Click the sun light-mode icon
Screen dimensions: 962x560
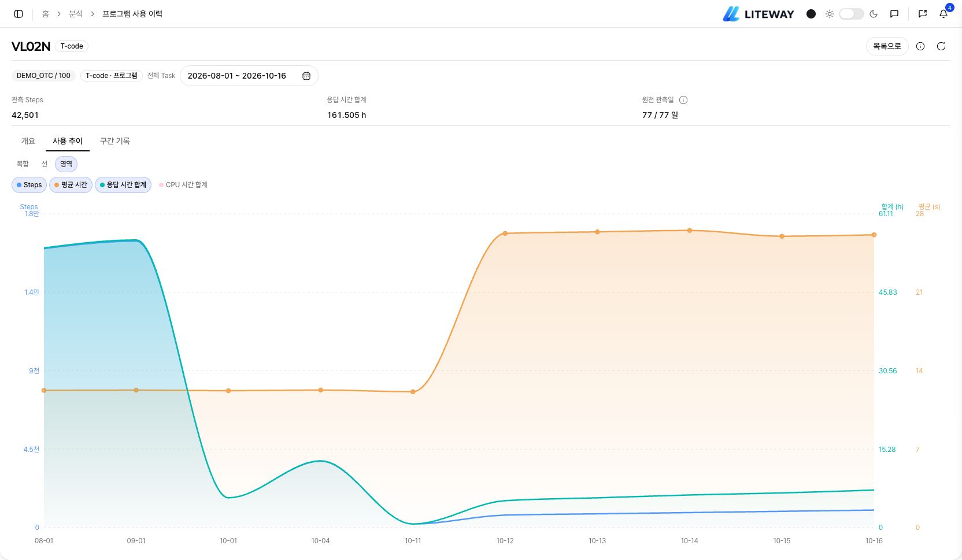pos(830,14)
